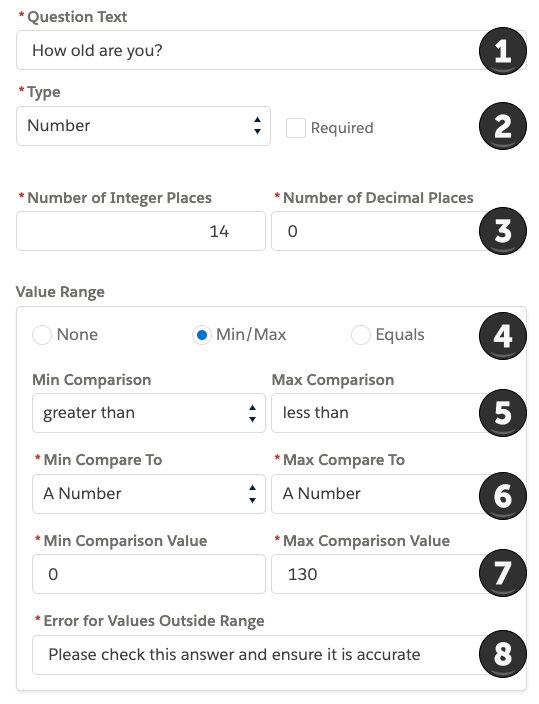
Task: Click the number 1 callout badge
Action: coord(503,51)
